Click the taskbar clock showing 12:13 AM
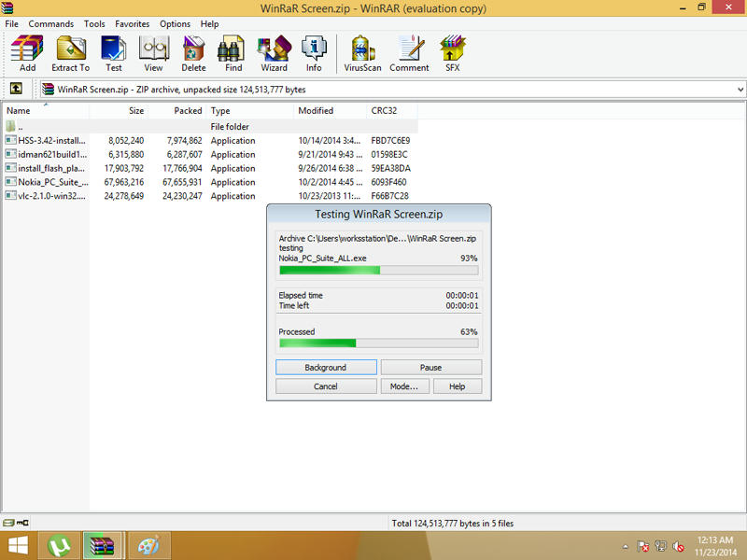This screenshot has width=747, height=560. click(715, 546)
